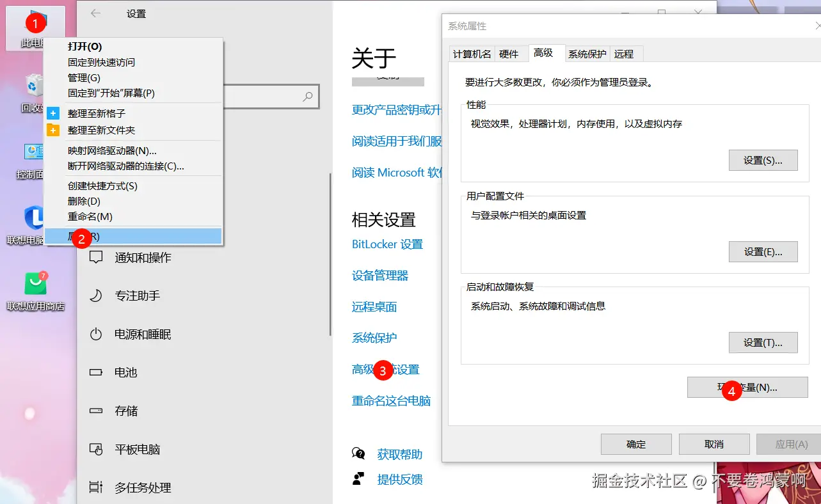Image resolution: width=821 pixels, height=504 pixels.
Task: Open the 更改产品密钥 link
Action: click(x=397, y=110)
